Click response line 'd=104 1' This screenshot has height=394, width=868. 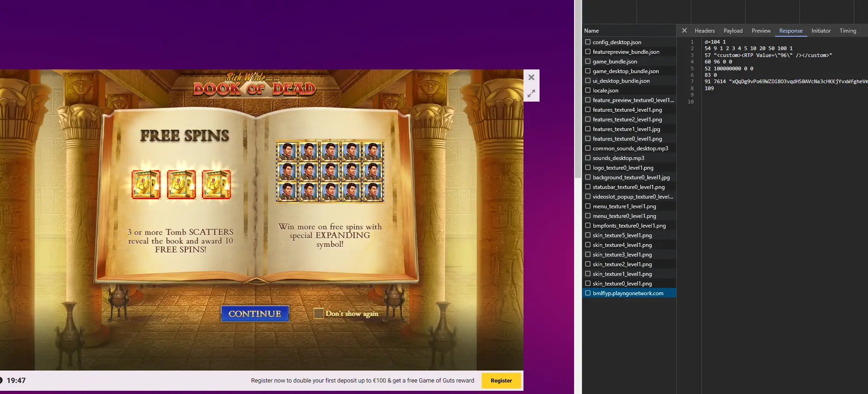click(x=715, y=42)
